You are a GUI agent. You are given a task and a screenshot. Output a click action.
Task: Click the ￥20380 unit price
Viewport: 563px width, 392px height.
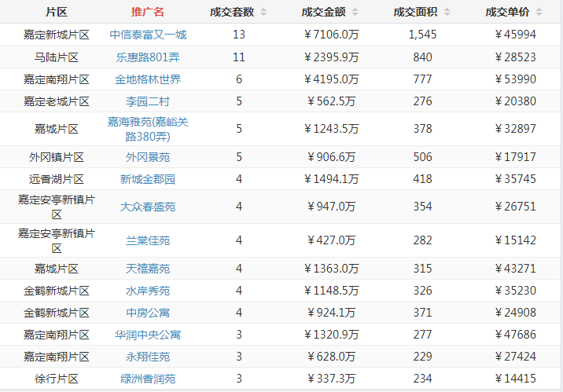click(x=515, y=101)
